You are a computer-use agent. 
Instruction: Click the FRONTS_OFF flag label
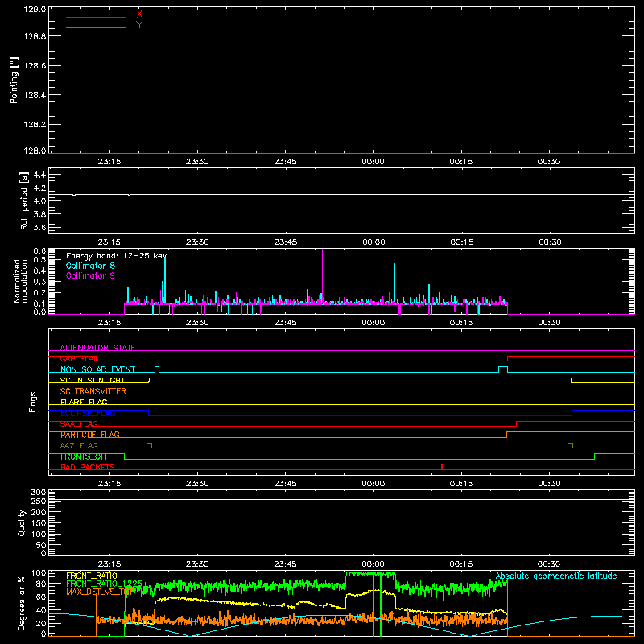coord(85,456)
